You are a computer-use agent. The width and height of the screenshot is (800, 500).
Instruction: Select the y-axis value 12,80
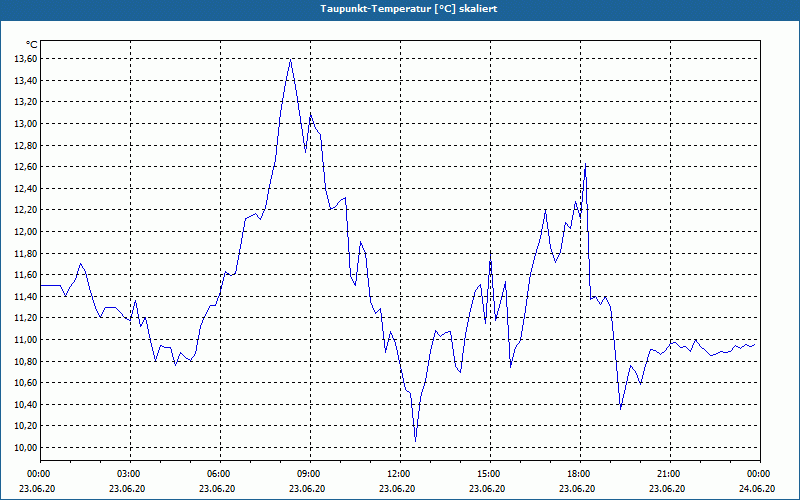point(26,145)
